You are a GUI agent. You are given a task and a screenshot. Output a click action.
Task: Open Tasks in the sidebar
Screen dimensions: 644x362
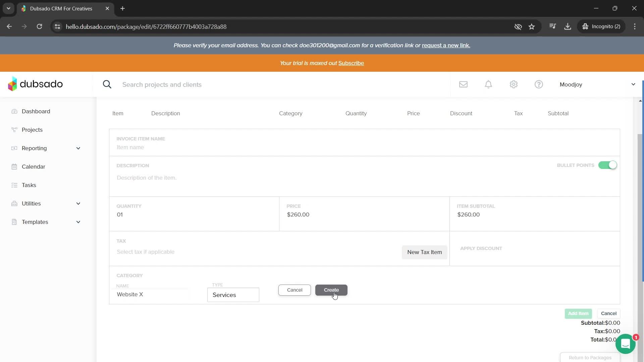[29, 185]
